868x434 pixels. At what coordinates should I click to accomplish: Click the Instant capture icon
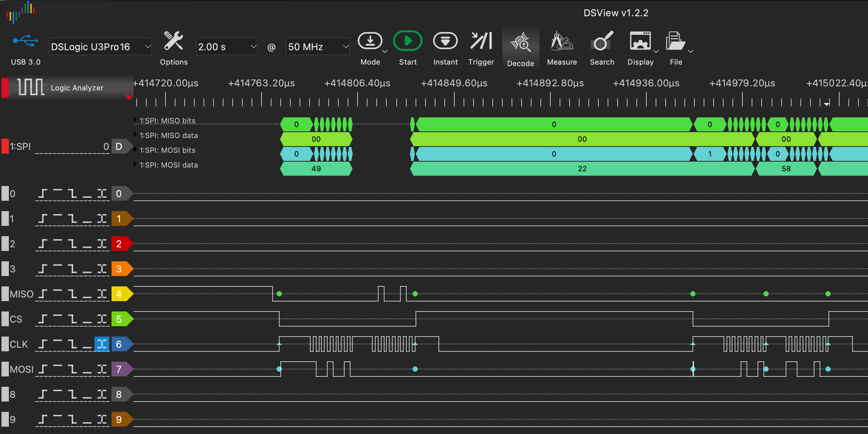coord(445,41)
